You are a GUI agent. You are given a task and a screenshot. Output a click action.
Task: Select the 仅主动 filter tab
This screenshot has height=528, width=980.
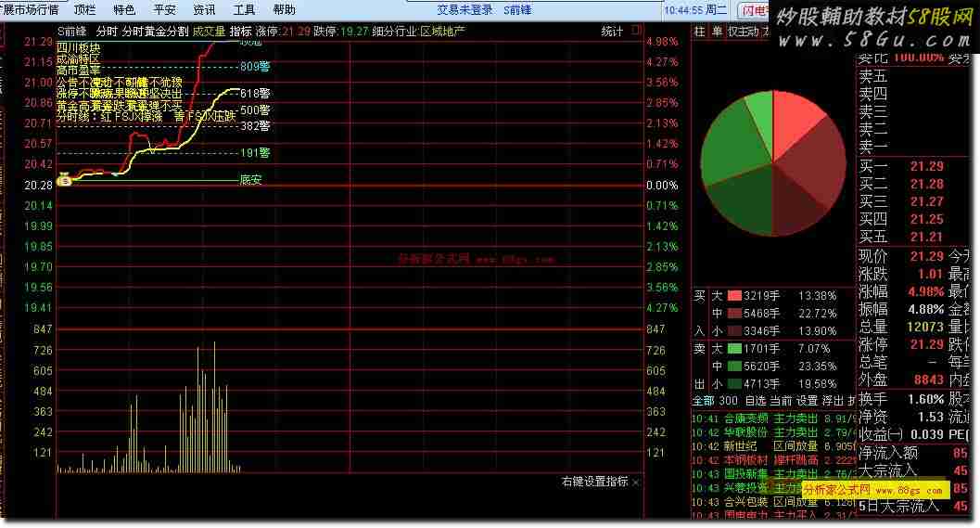click(x=744, y=32)
